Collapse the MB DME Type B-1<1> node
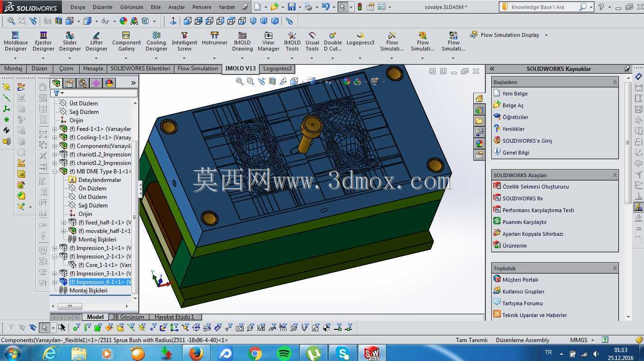Viewport: 644px width, 361px height. point(54,172)
